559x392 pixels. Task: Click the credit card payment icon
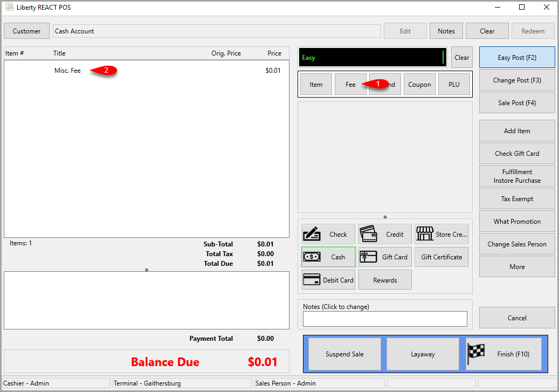point(369,234)
